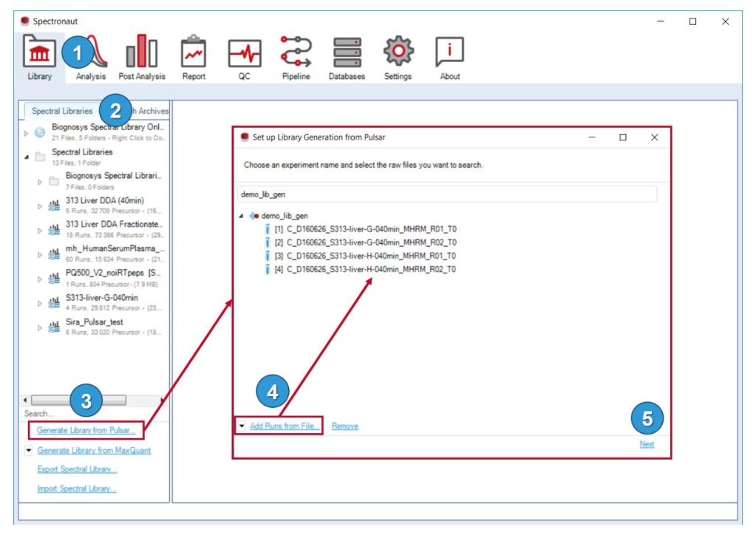
Task: Click the Sira_Pulsar_test library icon
Action: click(x=54, y=327)
